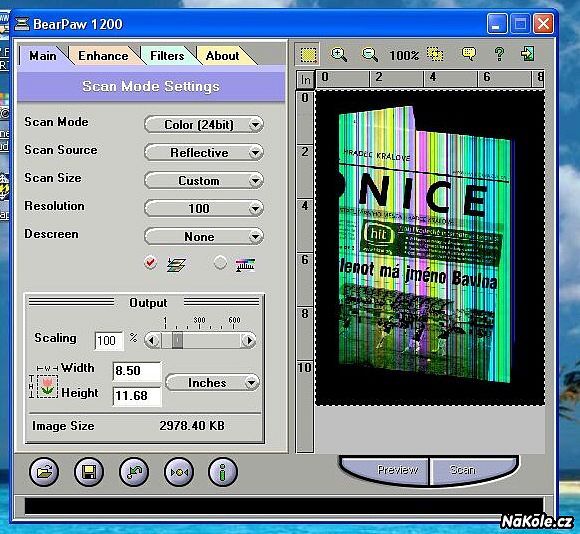This screenshot has height=534, width=580.
Task: Open the Scan Mode Color (24bit) dropdown
Action: tap(204, 125)
